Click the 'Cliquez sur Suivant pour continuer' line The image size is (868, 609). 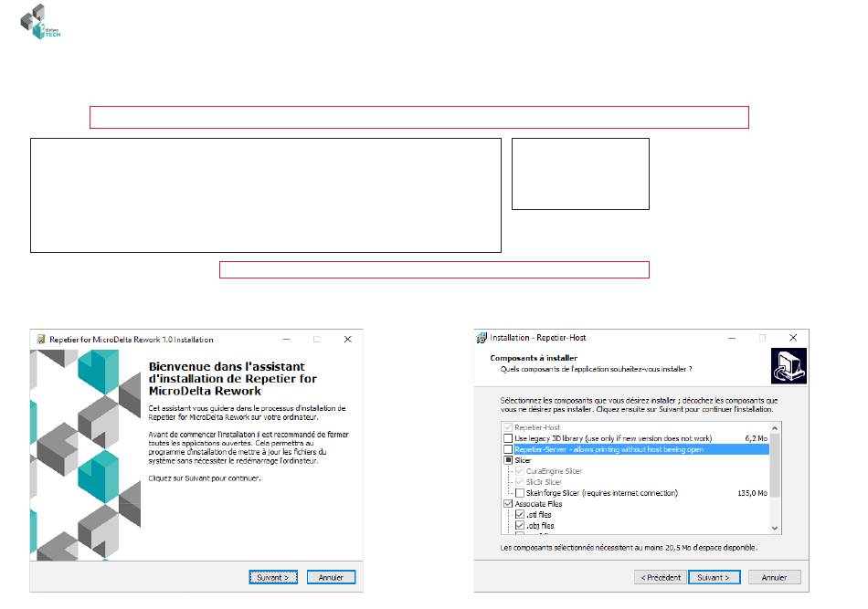[205, 478]
